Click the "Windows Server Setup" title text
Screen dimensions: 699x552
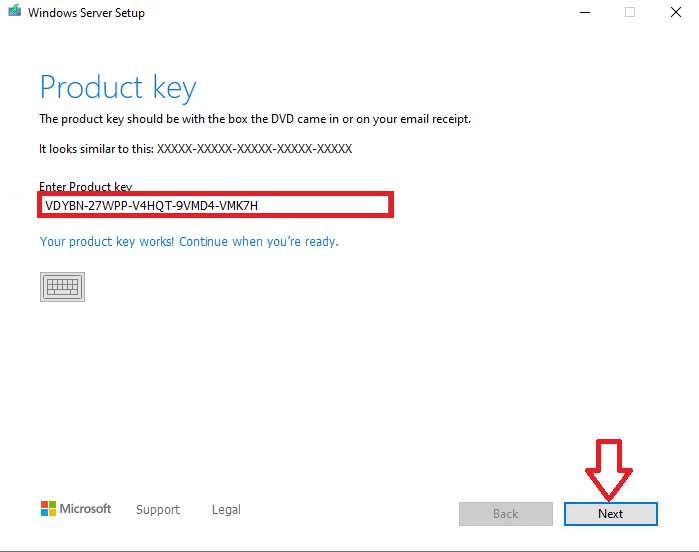(86, 13)
